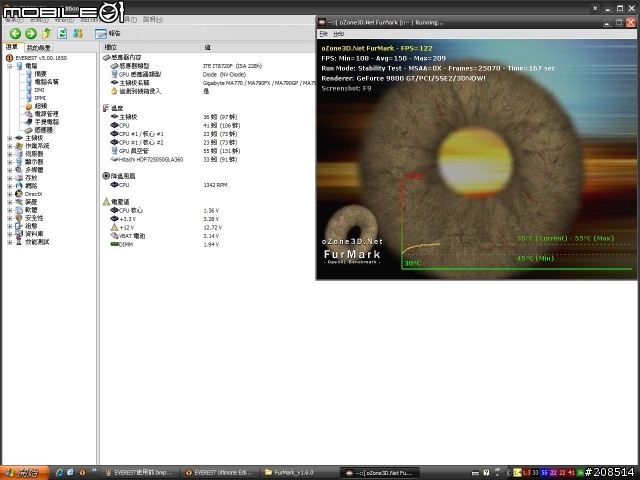640x480 pixels.
Task: Select the GPU diode temperature row
Action: [208, 151]
